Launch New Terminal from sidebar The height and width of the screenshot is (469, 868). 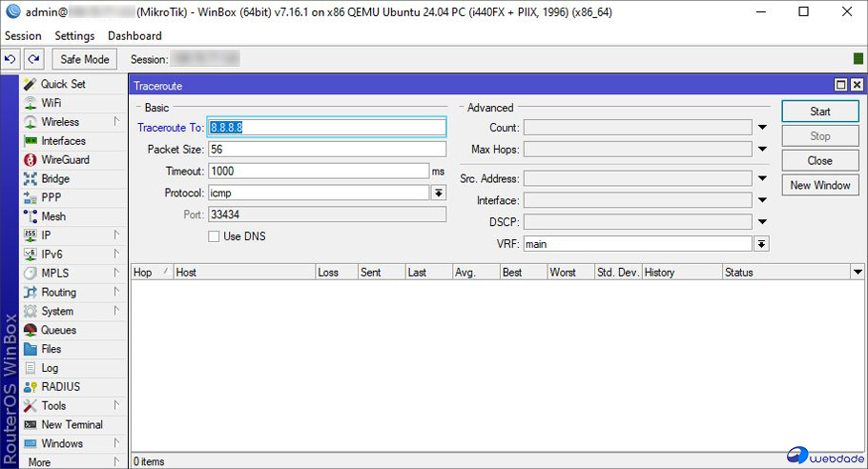click(72, 425)
